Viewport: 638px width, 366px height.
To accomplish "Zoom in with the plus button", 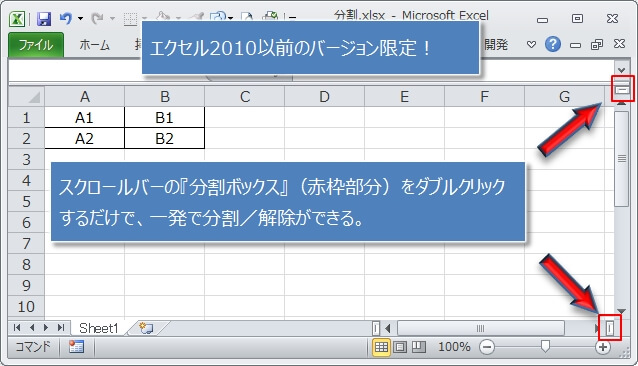I will 603,347.
